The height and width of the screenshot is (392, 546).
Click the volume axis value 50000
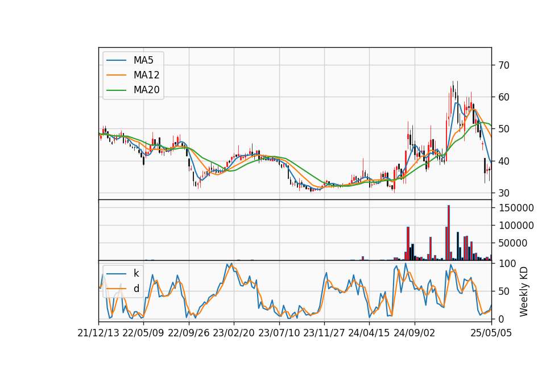click(x=513, y=244)
